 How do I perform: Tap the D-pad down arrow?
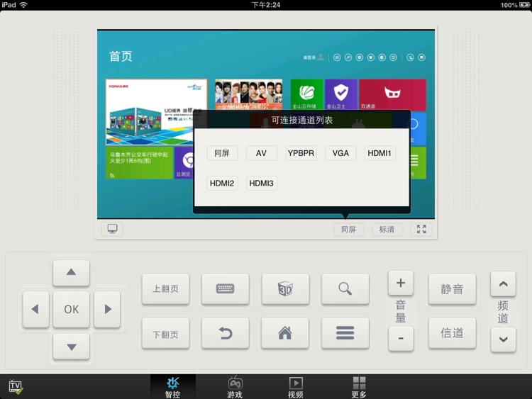click(x=71, y=346)
